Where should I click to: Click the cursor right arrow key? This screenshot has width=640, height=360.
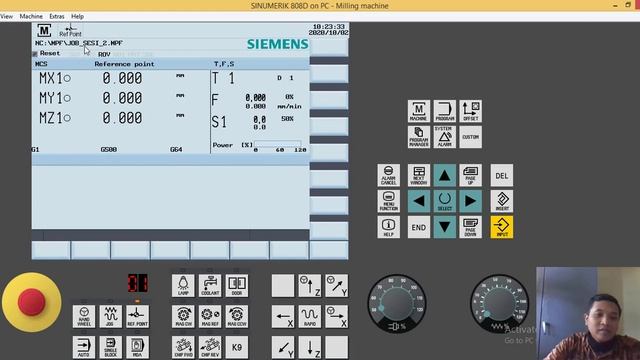(471, 201)
